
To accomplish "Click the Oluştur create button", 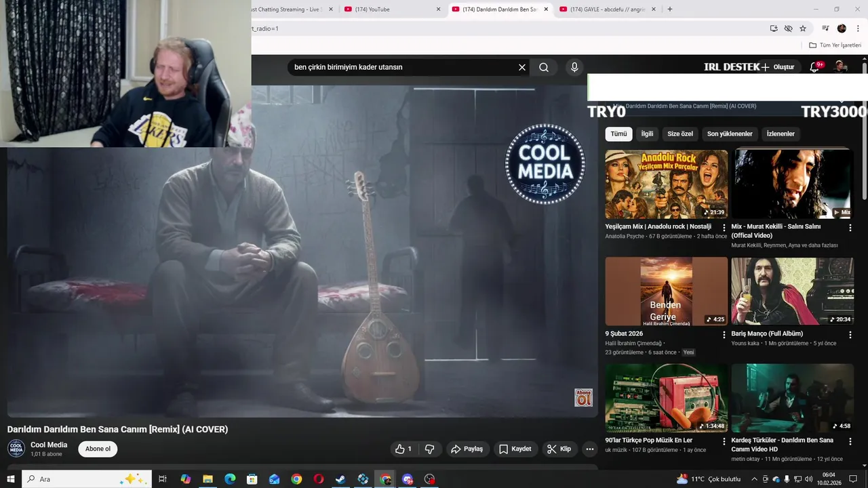I will tap(777, 67).
